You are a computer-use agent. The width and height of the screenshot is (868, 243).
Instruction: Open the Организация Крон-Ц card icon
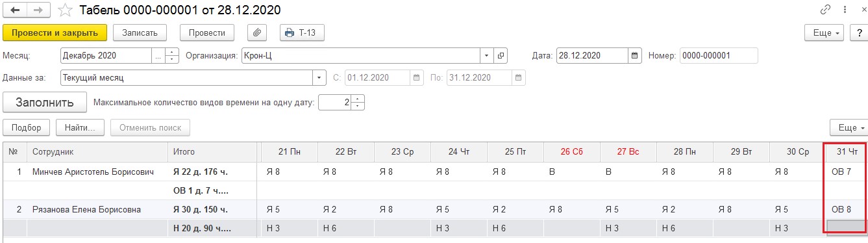tap(501, 56)
